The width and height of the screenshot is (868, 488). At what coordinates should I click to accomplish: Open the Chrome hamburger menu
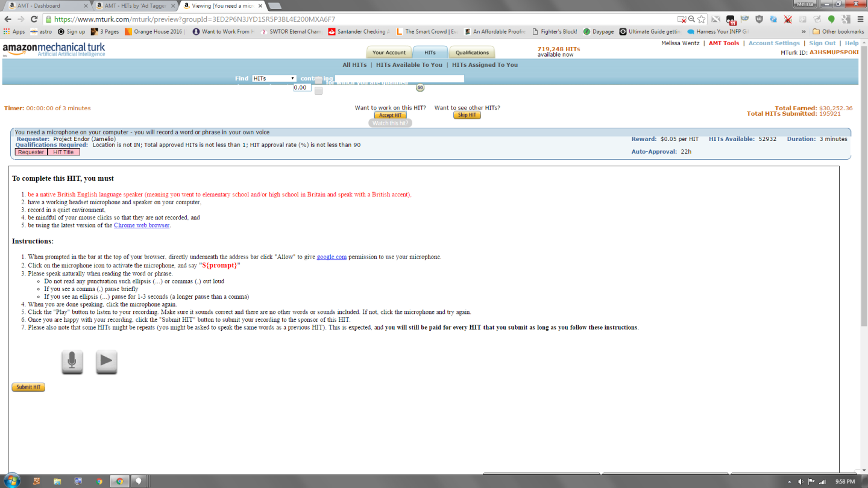860,19
